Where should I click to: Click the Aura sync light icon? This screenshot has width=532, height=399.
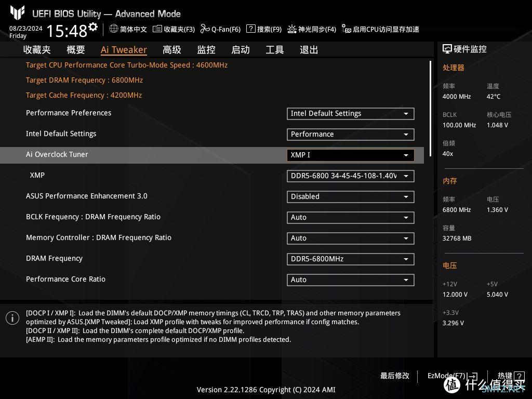pyautogui.click(x=292, y=29)
